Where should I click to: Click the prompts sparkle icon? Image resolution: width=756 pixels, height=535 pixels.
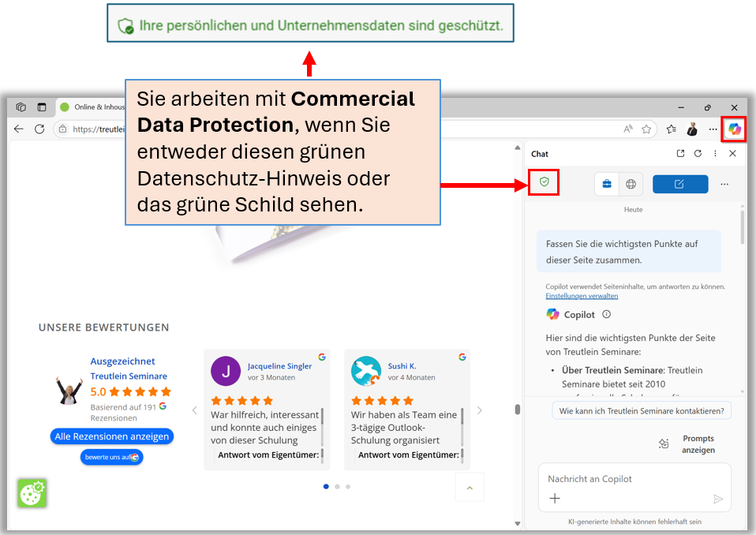(664, 444)
